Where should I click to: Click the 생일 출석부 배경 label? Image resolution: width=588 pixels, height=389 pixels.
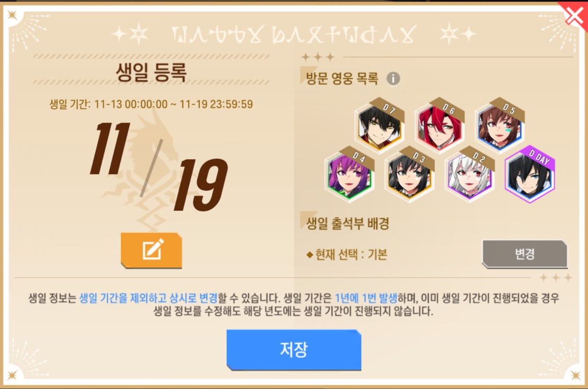click(x=347, y=224)
